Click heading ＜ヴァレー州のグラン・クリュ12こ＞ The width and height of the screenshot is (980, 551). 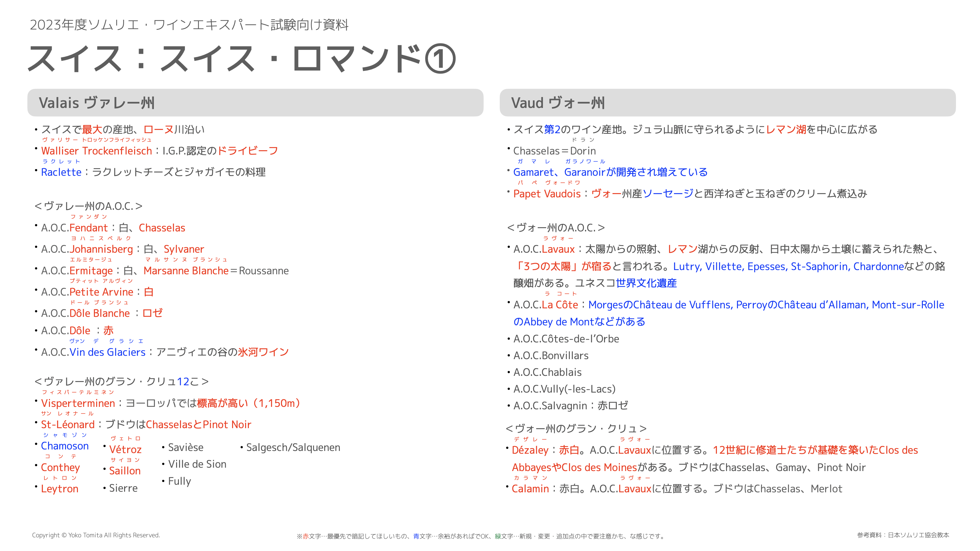121,381
